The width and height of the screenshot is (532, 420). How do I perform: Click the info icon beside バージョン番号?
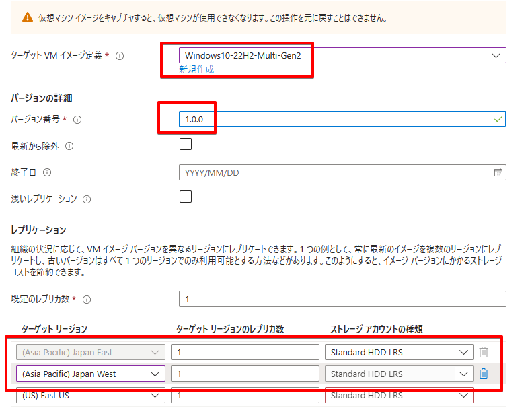77,120
